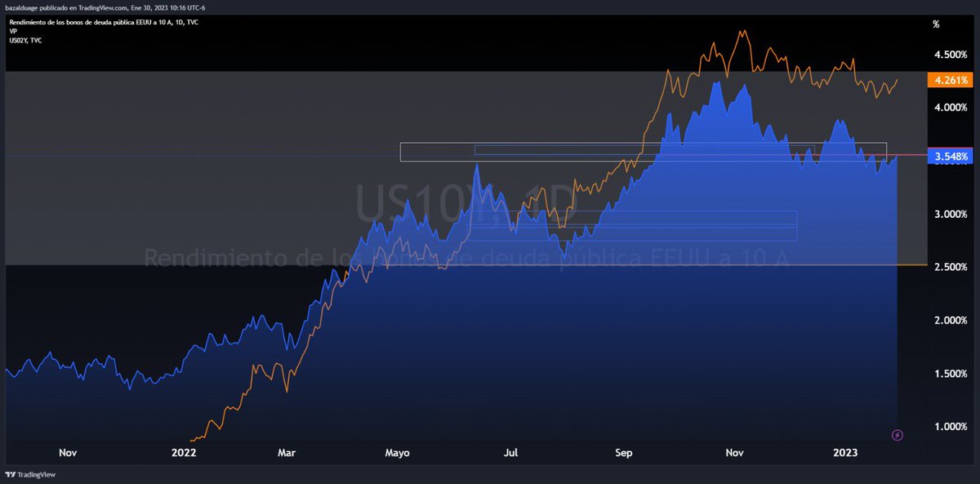
Task: Click the 1.500% axis value
Action: coord(951,374)
